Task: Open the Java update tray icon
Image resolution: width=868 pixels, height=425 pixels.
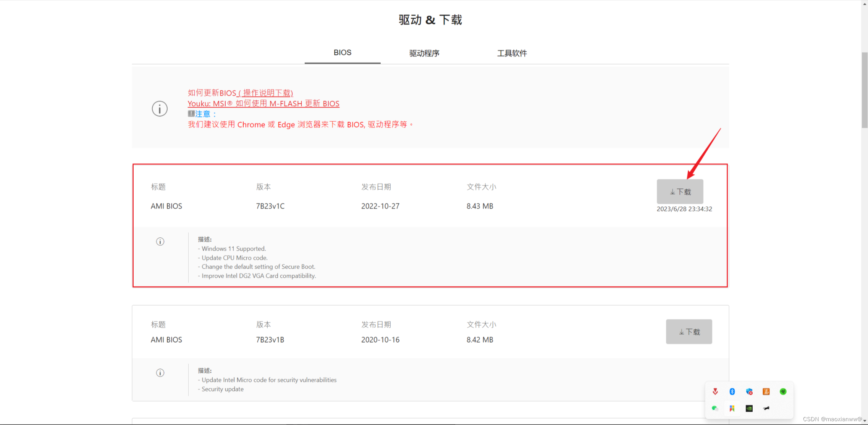Action: (766, 391)
